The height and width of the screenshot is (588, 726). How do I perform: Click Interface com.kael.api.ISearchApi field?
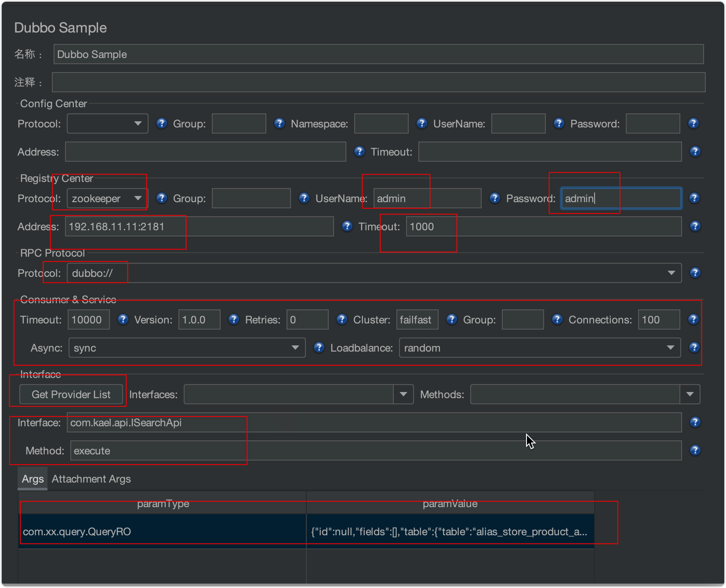point(374,422)
